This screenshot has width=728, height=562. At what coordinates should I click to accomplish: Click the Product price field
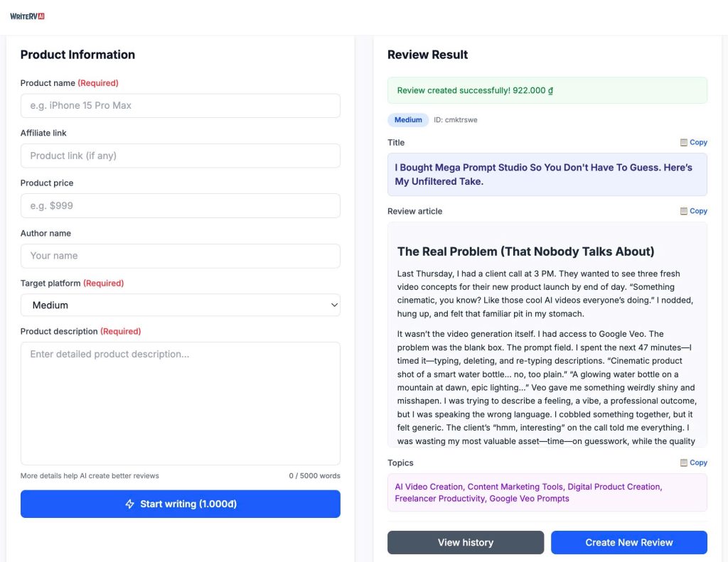[x=180, y=206]
